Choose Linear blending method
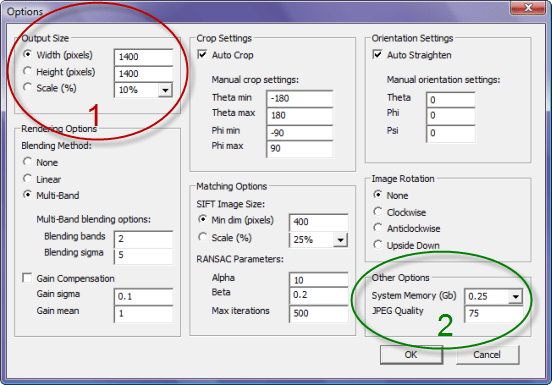 tap(27, 178)
